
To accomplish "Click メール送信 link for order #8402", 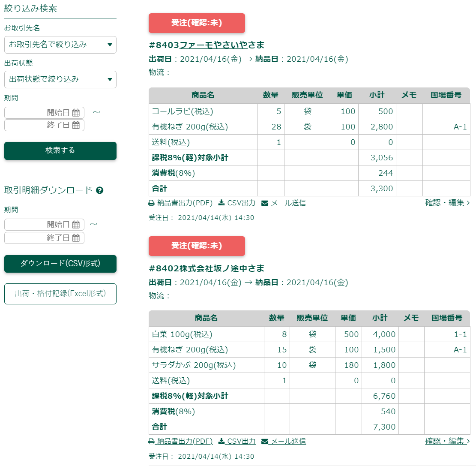I will coord(288,442).
